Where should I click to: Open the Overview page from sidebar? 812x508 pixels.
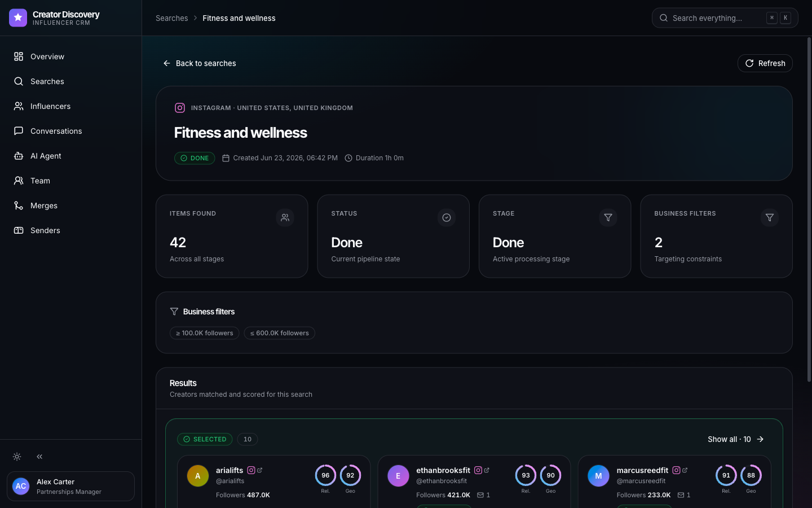(70, 56)
